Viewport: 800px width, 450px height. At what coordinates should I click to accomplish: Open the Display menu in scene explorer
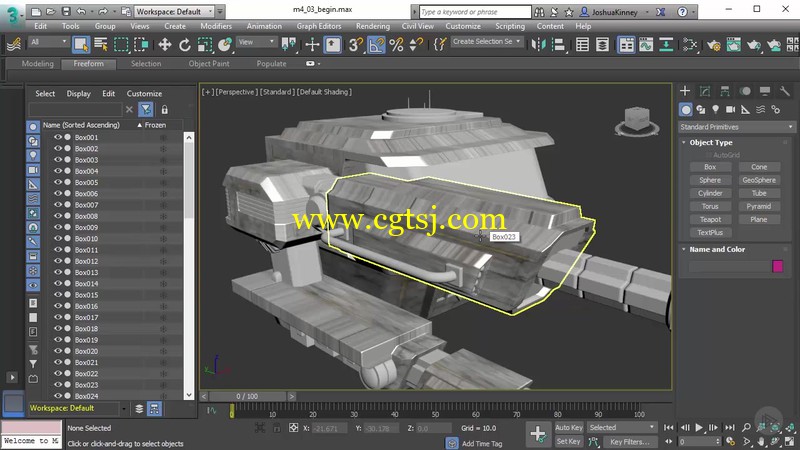click(x=79, y=93)
